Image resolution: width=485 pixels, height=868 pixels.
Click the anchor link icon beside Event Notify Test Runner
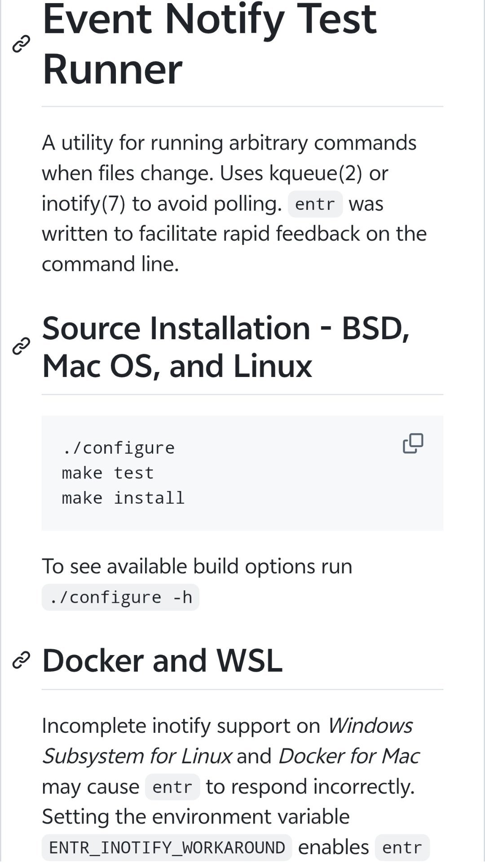pyautogui.click(x=21, y=44)
